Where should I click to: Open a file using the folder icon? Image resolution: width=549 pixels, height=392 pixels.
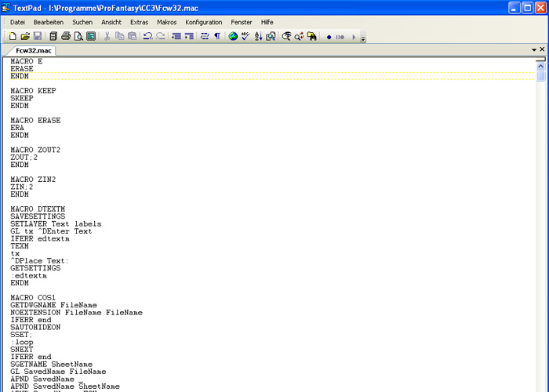pos(25,36)
